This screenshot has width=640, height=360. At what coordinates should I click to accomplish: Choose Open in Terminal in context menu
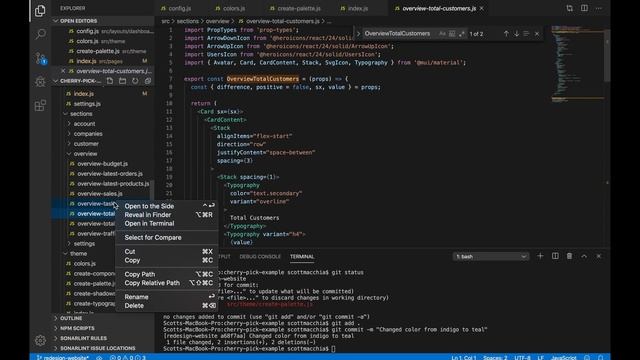[167, 223]
